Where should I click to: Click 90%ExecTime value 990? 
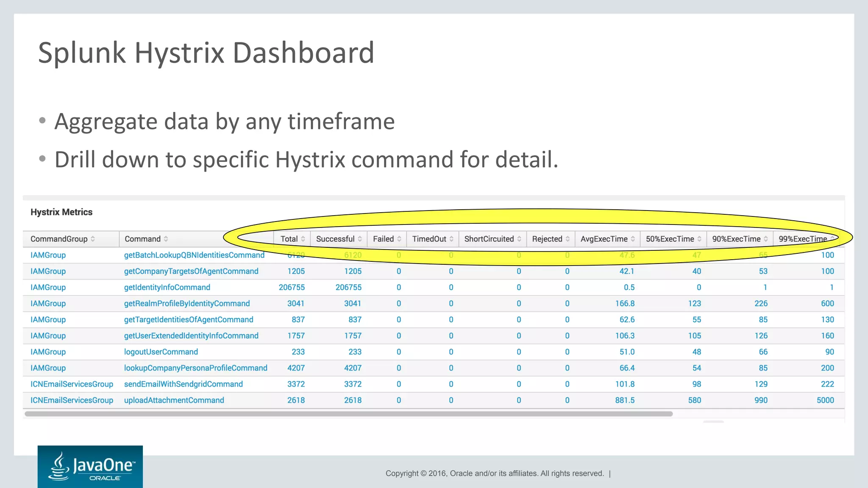click(x=761, y=400)
